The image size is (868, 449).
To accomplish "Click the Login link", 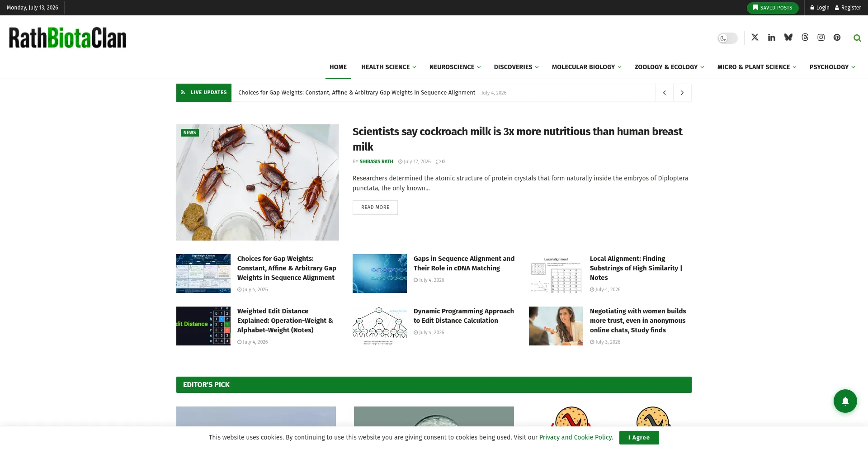I will point(820,8).
